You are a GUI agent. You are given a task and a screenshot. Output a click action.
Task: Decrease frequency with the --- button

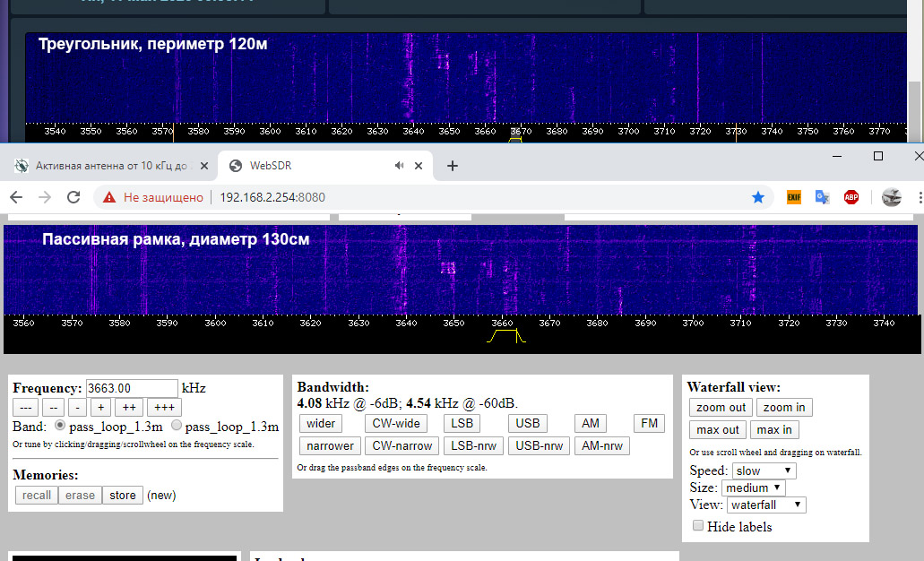pos(25,407)
